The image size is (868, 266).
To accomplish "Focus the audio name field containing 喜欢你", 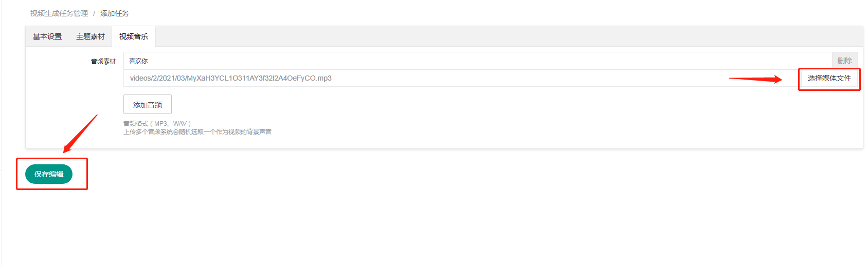I will pos(463,61).
